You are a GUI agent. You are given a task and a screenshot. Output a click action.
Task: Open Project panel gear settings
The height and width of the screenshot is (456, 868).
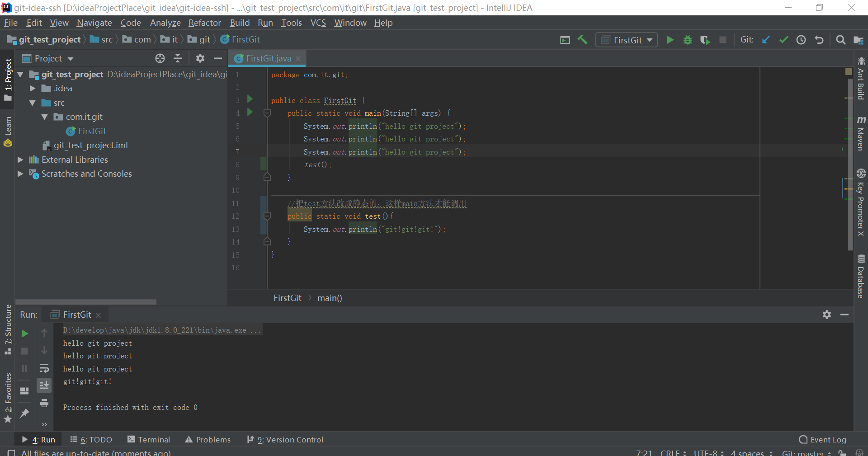coord(200,58)
